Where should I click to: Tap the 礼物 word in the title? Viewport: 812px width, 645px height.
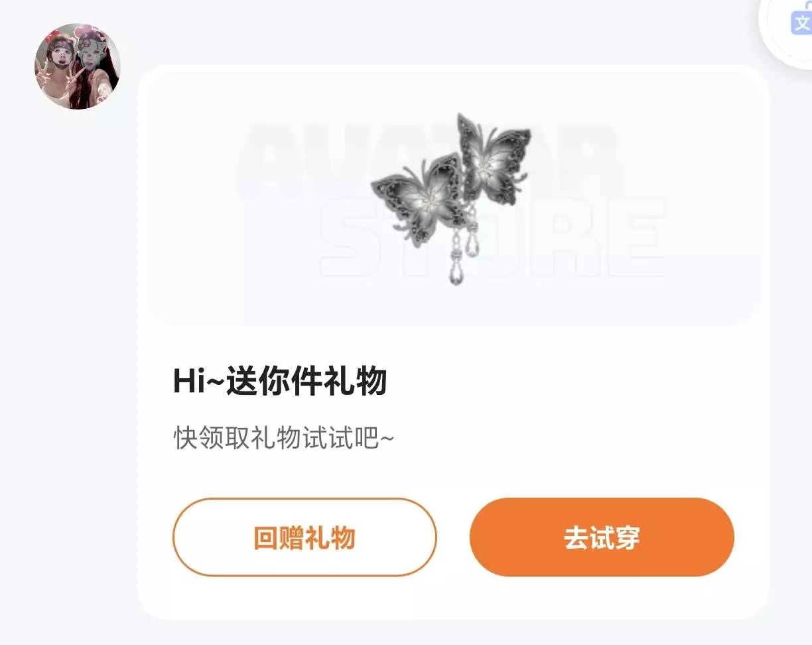(355, 382)
